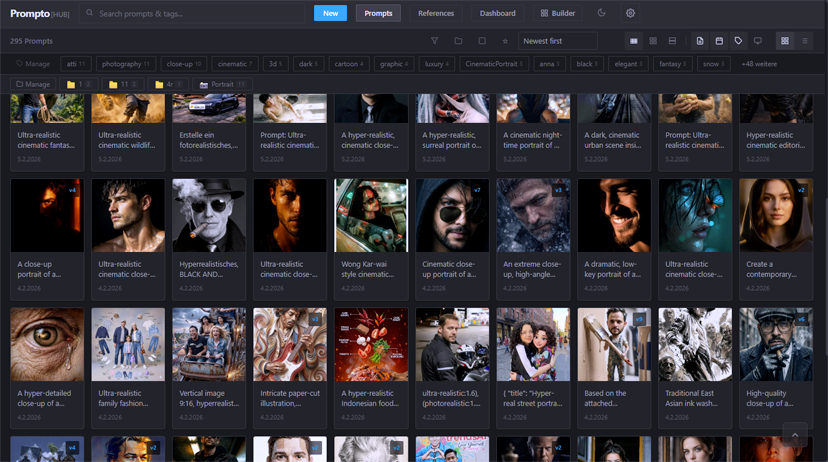Toggle favorites star filter
This screenshot has width=828, height=462.
[x=505, y=41]
